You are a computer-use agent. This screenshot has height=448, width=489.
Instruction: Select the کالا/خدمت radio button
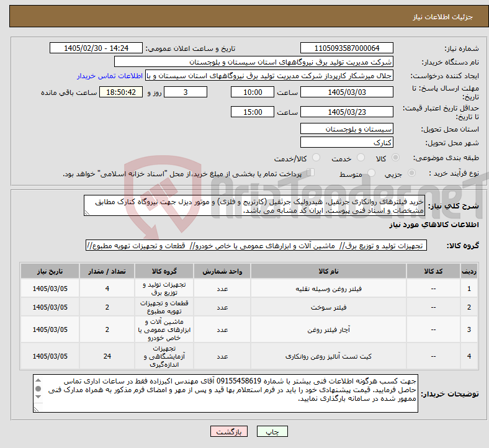(316, 158)
